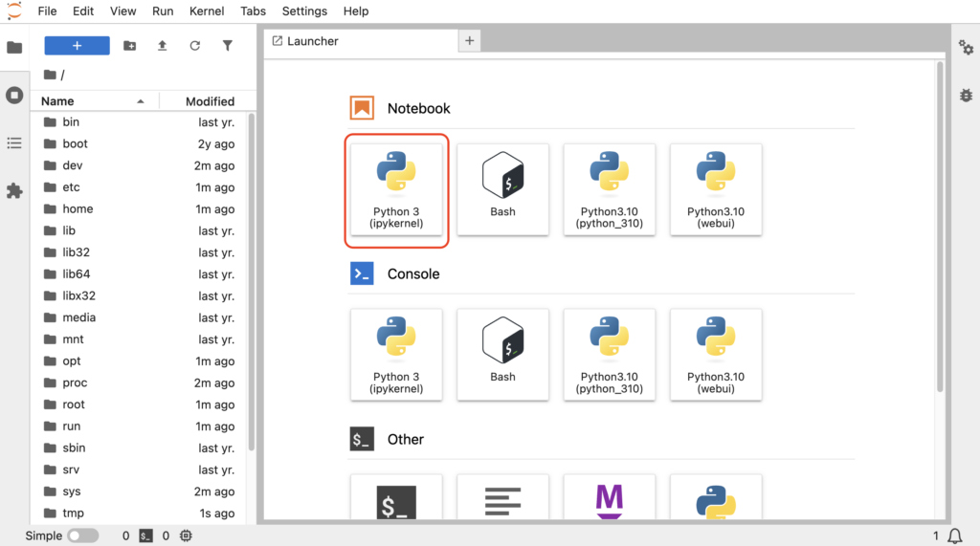Open the Help menu
This screenshot has height=546, width=980.
(356, 11)
